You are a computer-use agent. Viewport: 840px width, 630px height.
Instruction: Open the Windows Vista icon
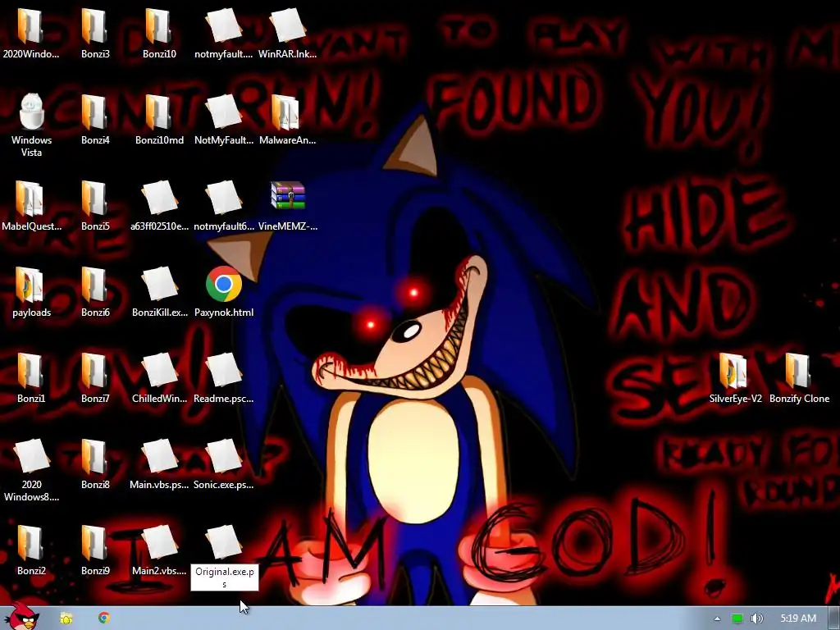(31, 112)
